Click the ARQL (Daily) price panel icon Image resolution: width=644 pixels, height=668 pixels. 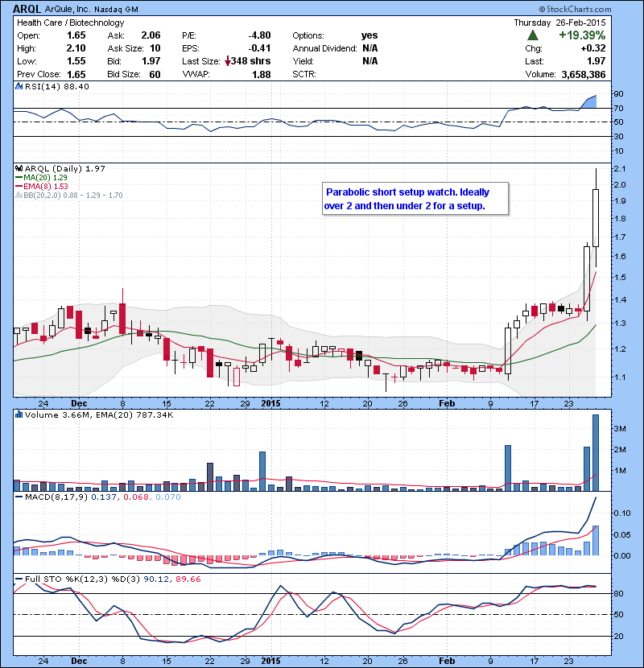click(18, 167)
